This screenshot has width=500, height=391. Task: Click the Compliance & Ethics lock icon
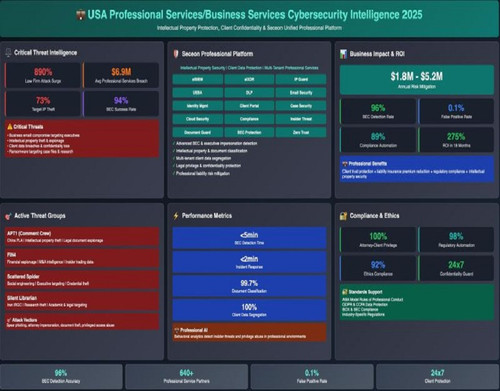coord(343,216)
